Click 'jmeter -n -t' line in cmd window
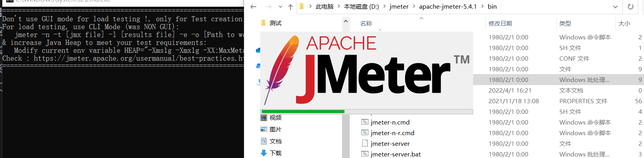Viewport: 644px width, 158px height. (x=130, y=35)
